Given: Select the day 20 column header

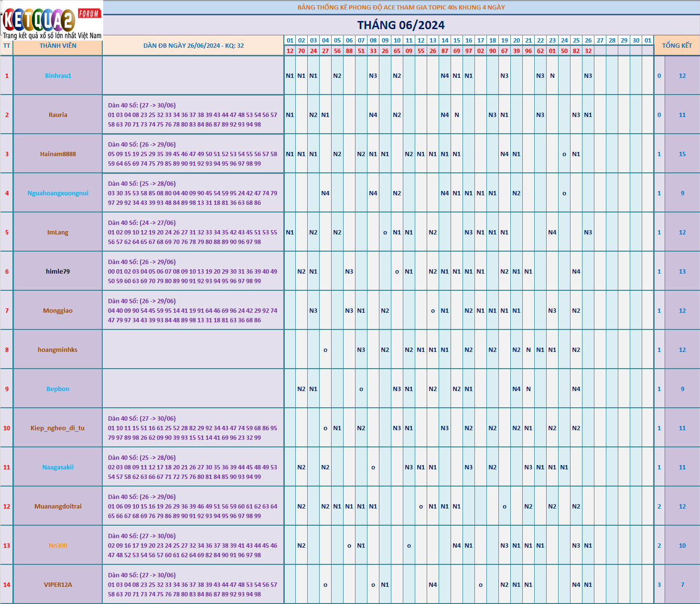Looking at the screenshot, I should pos(517,41).
